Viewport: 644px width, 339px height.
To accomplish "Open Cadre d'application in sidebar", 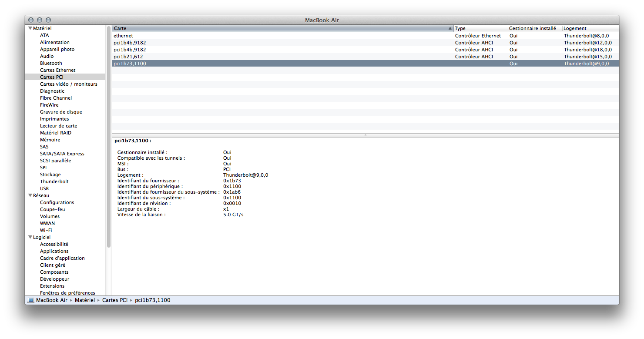I will 62,258.
